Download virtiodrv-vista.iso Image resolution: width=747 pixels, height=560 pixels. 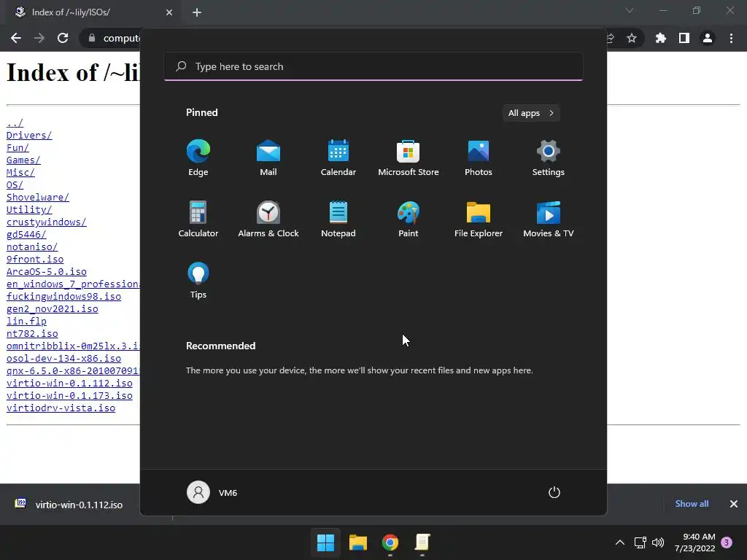pos(61,408)
